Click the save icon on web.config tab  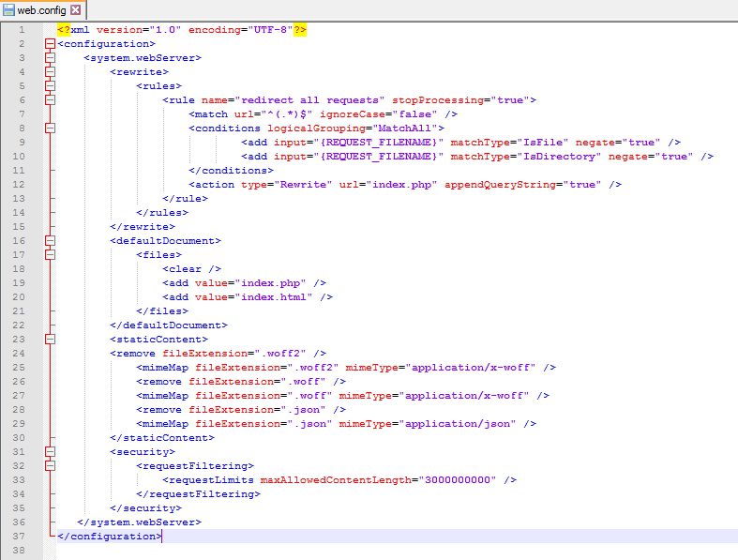[x=8, y=10]
